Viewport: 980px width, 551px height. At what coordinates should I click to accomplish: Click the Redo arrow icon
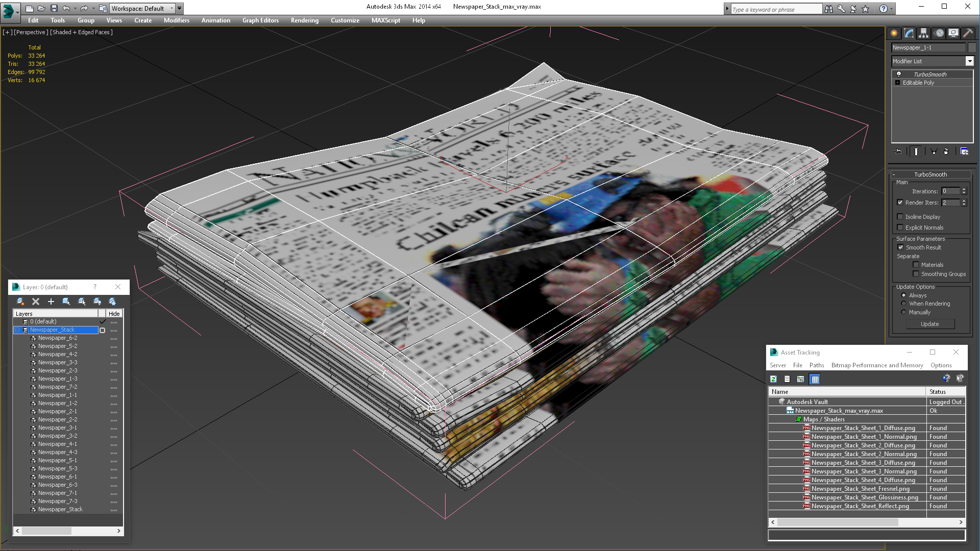point(84,8)
